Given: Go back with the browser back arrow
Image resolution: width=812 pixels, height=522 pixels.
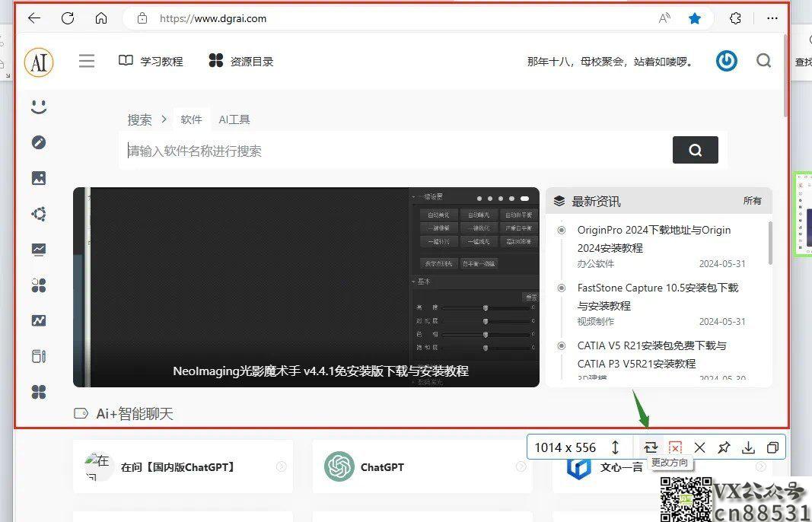Looking at the screenshot, I should pyautogui.click(x=34, y=18).
